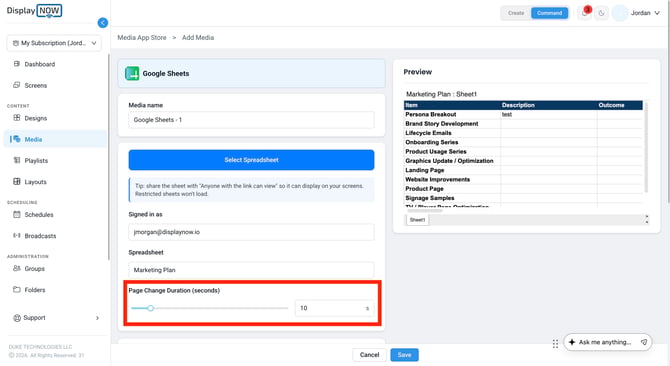Click the Folders icon

point(17,290)
